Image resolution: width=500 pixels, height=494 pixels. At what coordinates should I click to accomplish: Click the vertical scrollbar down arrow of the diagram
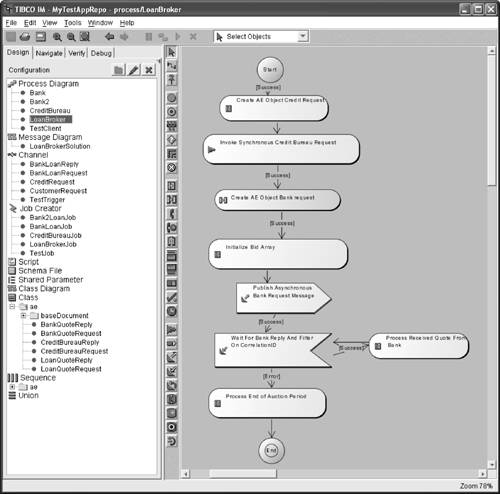click(492, 464)
